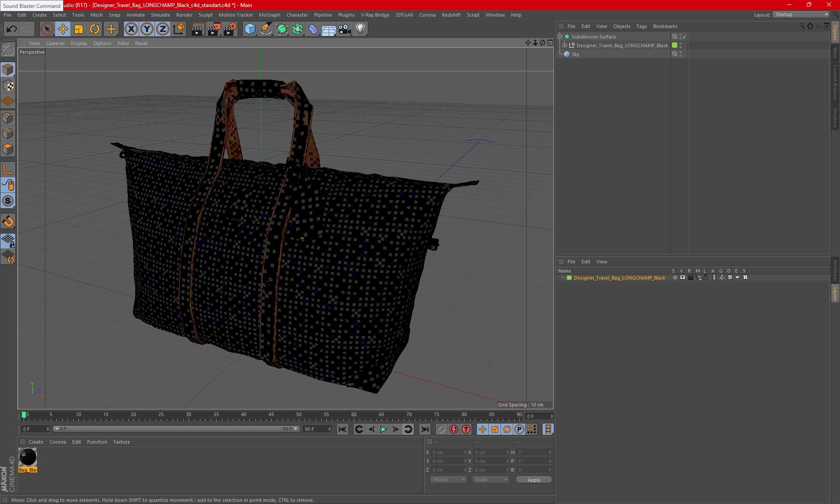The width and height of the screenshot is (840, 504).
Task: Switch to Model mode in left sidebar
Action: [8, 70]
